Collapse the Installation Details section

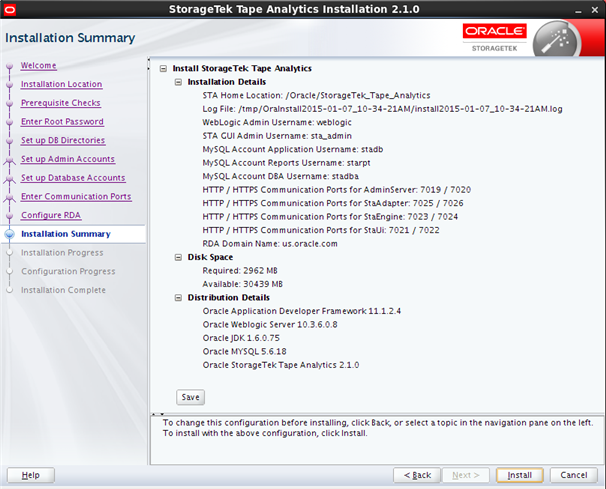pyautogui.click(x=178, y=82)
